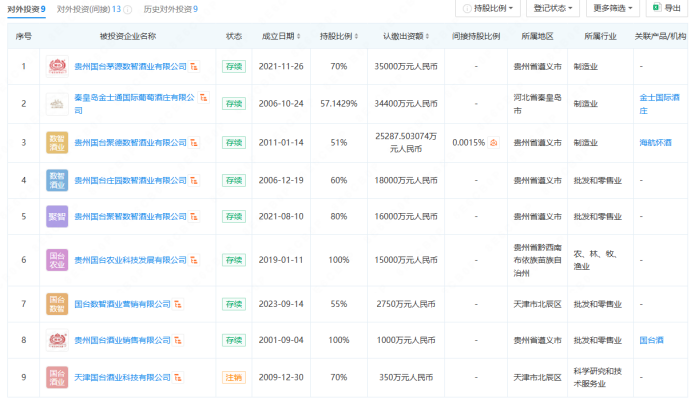
Task: Expand the 更多筛选 dropdown
Action: coord(614,8)
